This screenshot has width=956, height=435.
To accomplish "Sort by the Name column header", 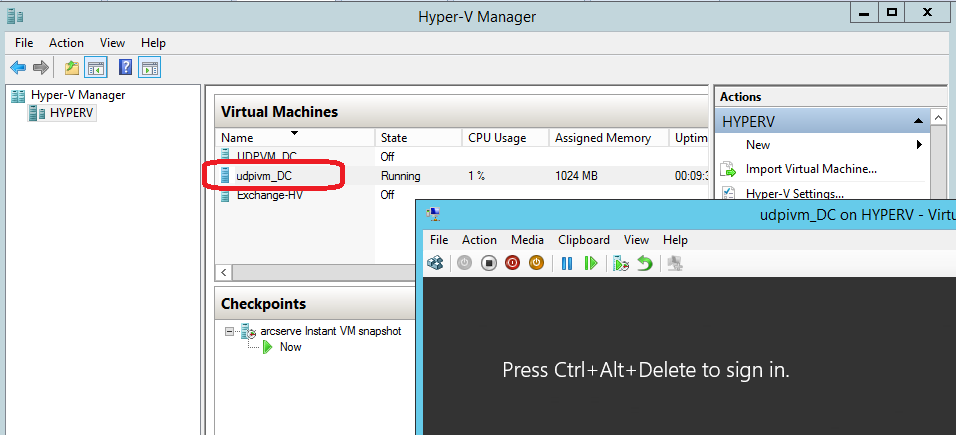I will (295, 138).
